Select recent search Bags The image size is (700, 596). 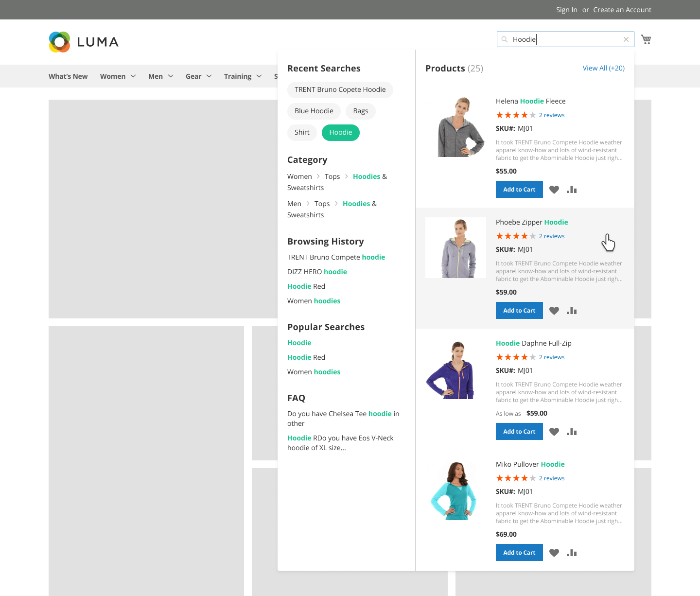(x=361, y=111)
